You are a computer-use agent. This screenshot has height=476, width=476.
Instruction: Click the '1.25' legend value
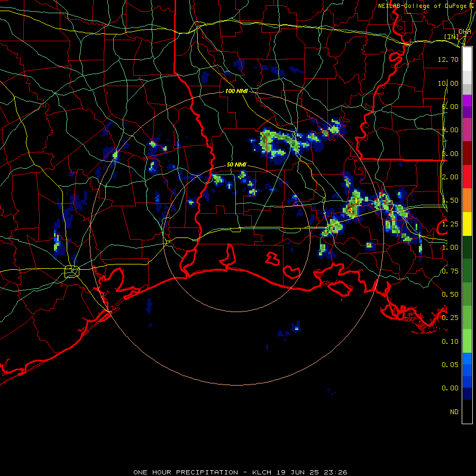coord(450,224)
